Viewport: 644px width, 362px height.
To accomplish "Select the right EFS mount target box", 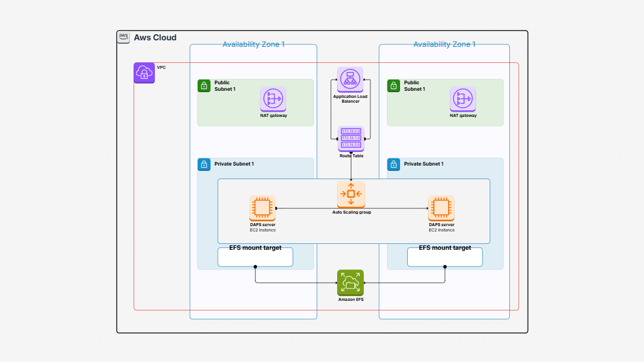I will click(445, 257).
